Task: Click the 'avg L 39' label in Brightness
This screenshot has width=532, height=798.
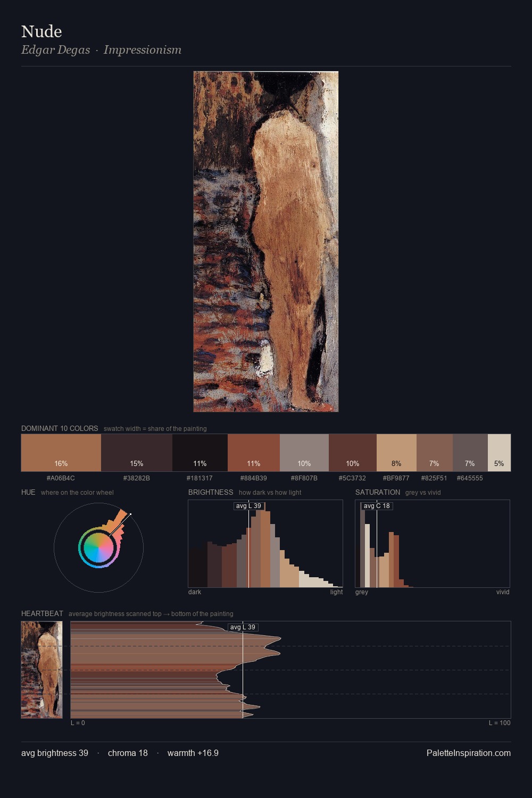Action: point(249,506)
